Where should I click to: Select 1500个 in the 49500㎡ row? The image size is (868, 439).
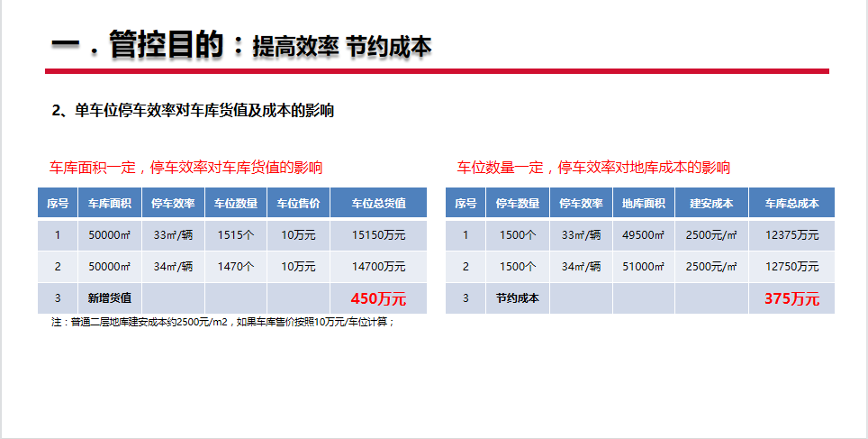pyautogui.click(x=518, y=235)
